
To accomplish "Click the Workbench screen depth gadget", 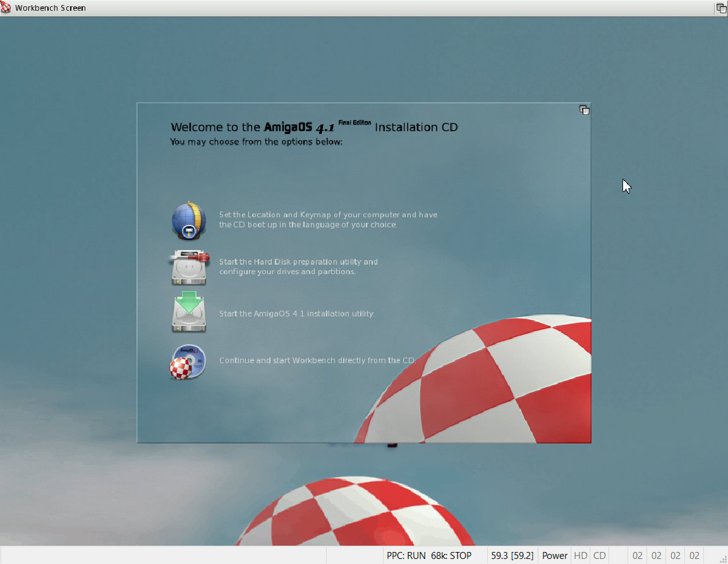I will [721, 8].
